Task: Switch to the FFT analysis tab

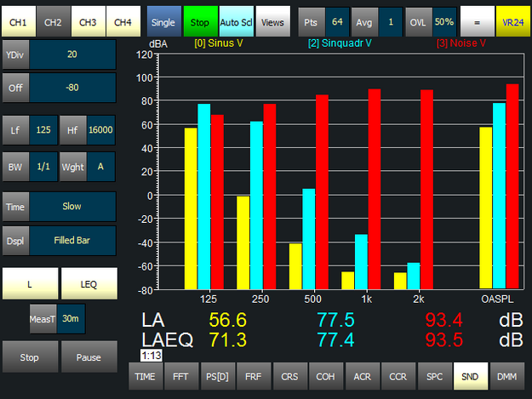Action: (x=180, y=377)
